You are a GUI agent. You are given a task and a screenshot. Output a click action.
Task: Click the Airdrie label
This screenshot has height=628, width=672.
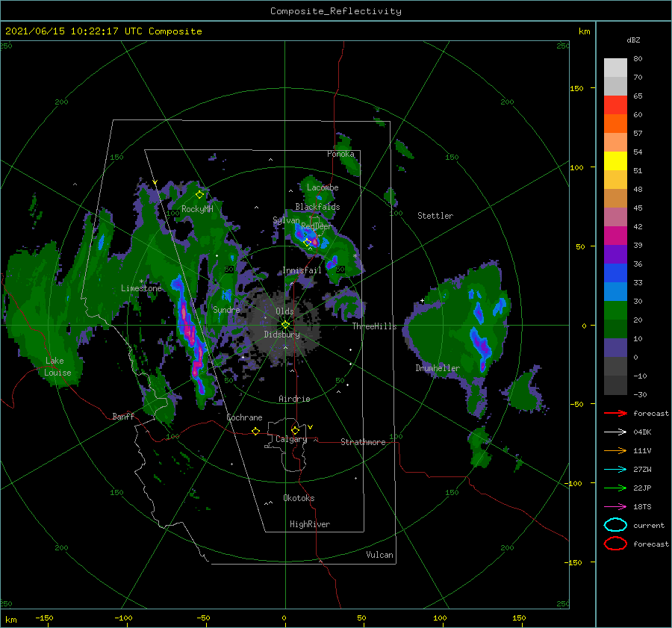pyautogui.click(x=294, y=399)
